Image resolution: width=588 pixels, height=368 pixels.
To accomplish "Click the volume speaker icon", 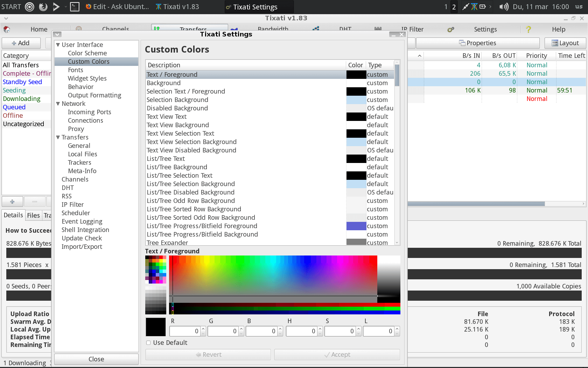I will click(504, 7).
